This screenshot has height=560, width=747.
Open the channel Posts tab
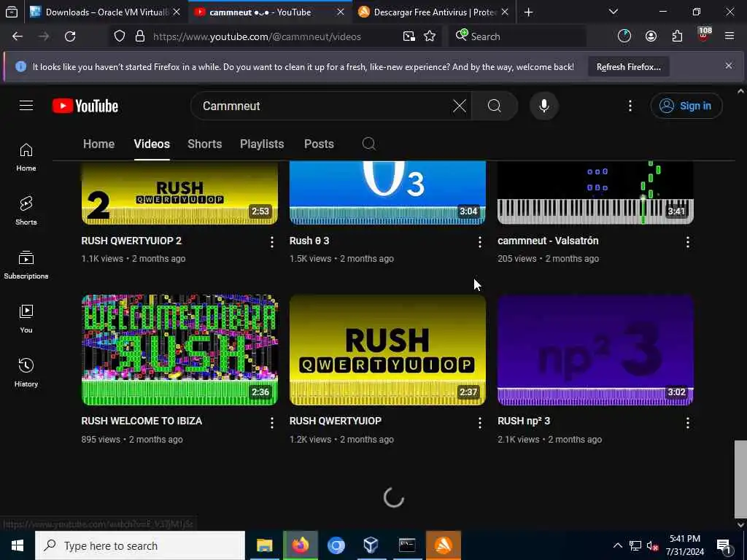319,144
